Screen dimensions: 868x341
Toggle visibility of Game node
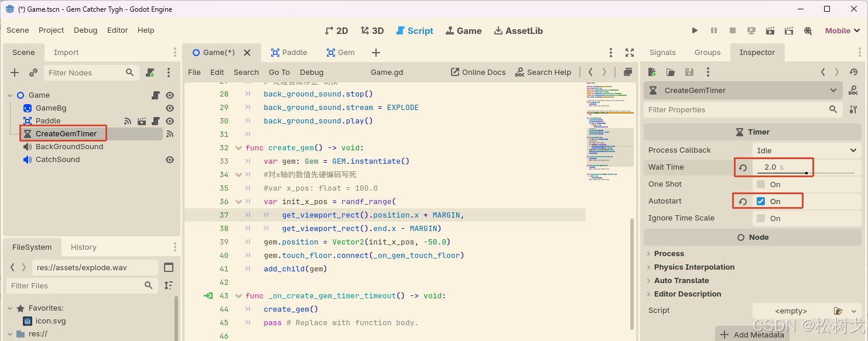pyautogui.click(x=170, y=95)
